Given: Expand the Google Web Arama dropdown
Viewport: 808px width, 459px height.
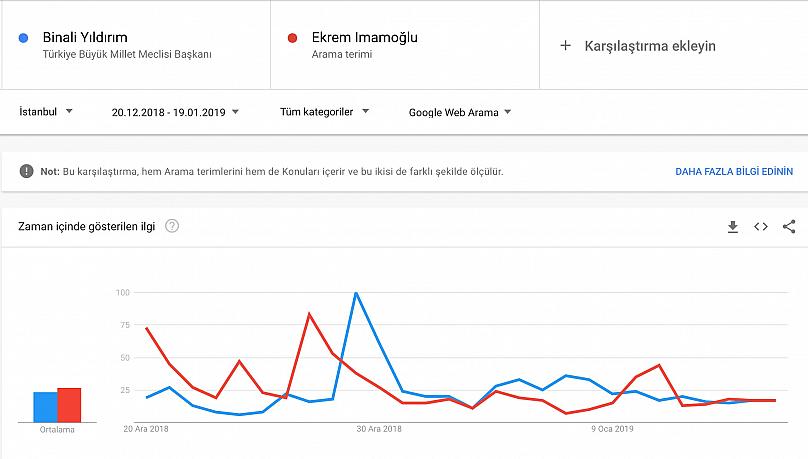Looking at the screenshot, I should (x=460, y=112).
